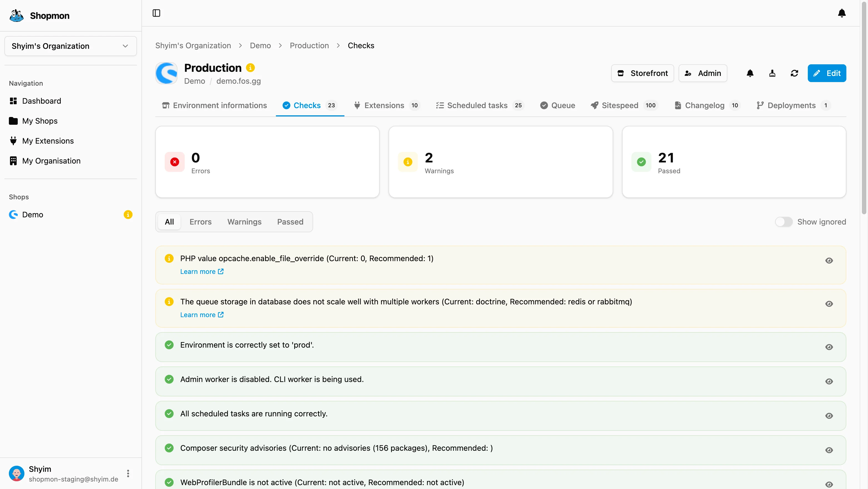The width and height of the screenshot is (868, 489).
Task: Open Dashboard in navigation
Action: pyautogui.click(x=70, y=101)
